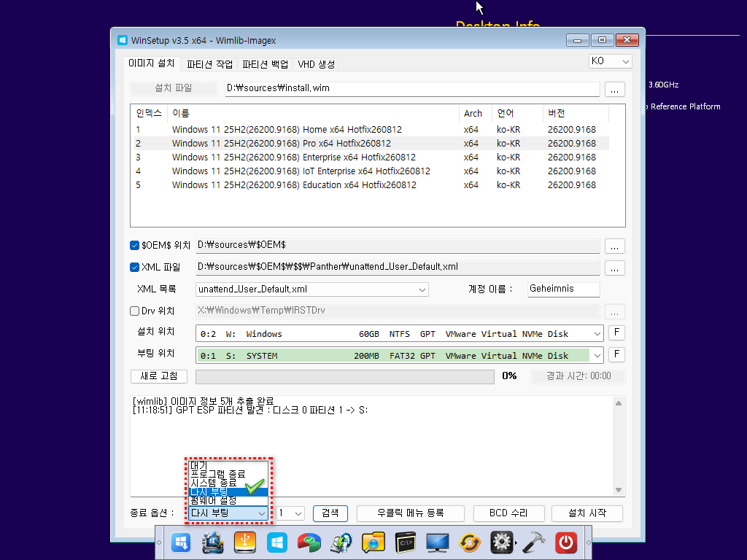Click the XML file path field
Viewport: 747px width, 560px height.
tap(398, 267)
